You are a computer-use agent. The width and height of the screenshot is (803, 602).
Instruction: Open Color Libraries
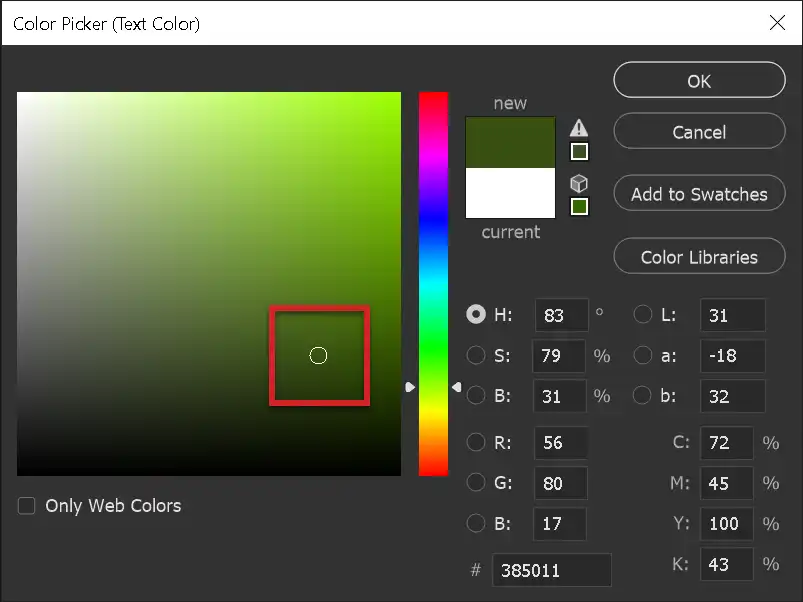(x=698, y=256)
